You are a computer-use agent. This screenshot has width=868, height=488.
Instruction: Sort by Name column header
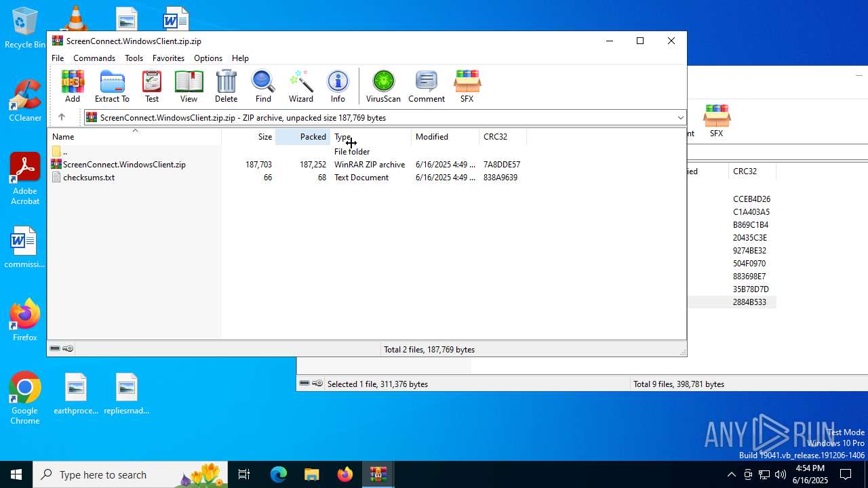pos(134,136)
